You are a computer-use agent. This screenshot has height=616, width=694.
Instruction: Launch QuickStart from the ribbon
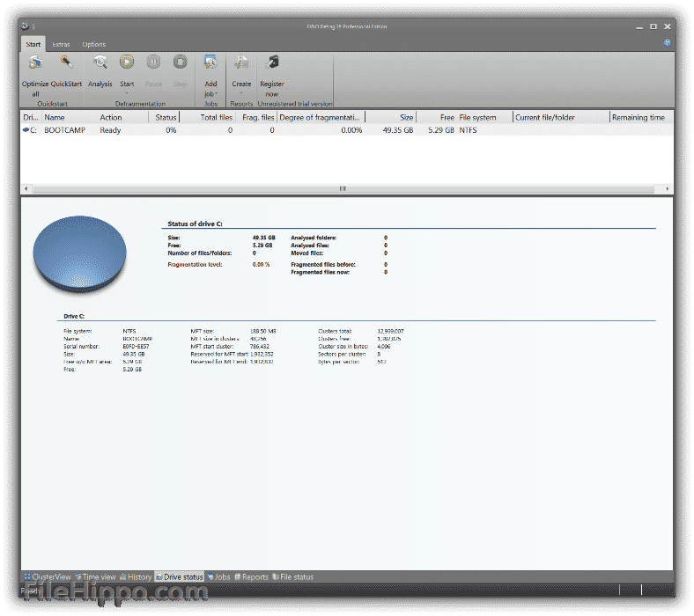[65, 63]
